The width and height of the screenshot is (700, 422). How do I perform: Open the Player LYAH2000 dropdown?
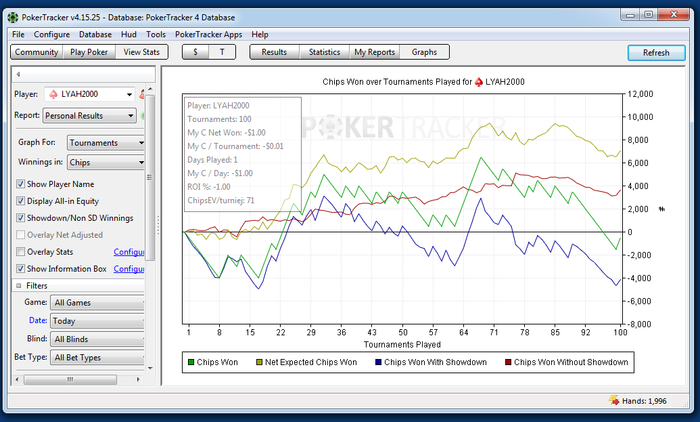[89, 94]
